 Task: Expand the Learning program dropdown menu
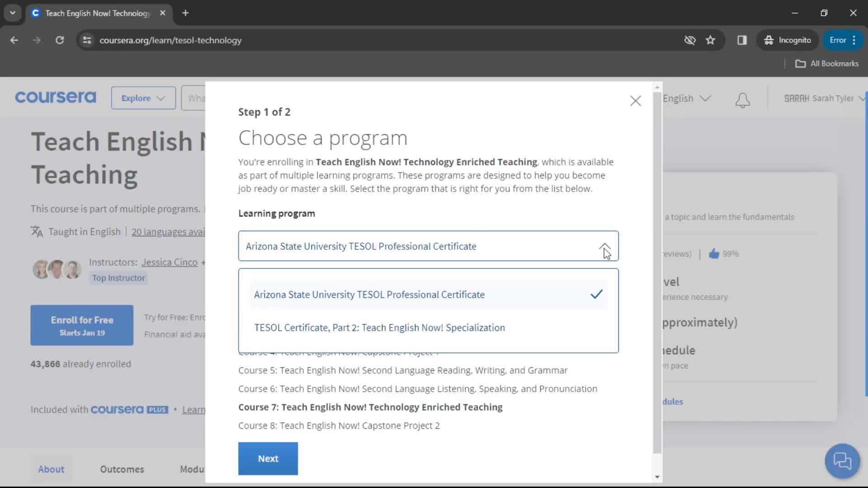pyautogui.click(x=604, y=246)
